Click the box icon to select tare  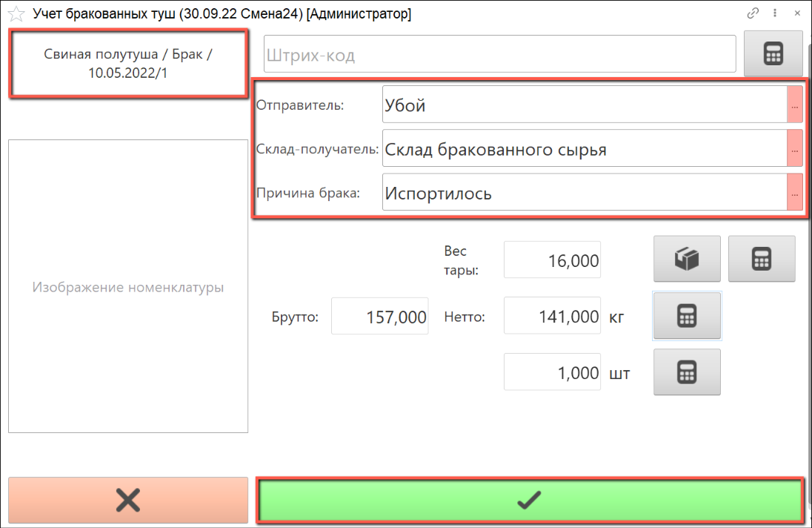click(x=687, y=259)
